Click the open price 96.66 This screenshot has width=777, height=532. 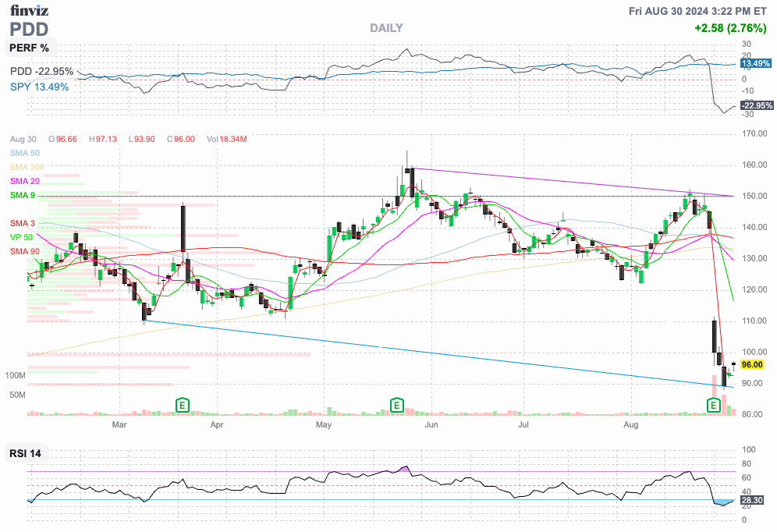point(66,139)
